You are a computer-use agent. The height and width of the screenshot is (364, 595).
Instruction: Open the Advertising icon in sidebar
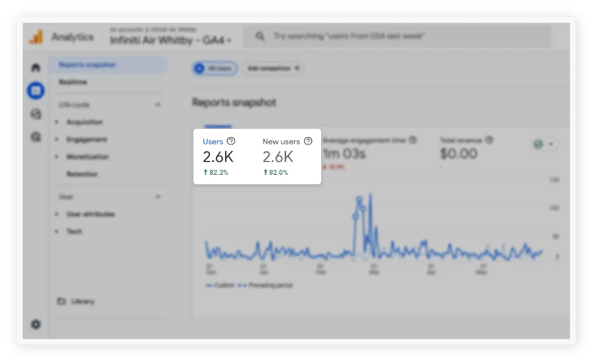coord(36,137)
